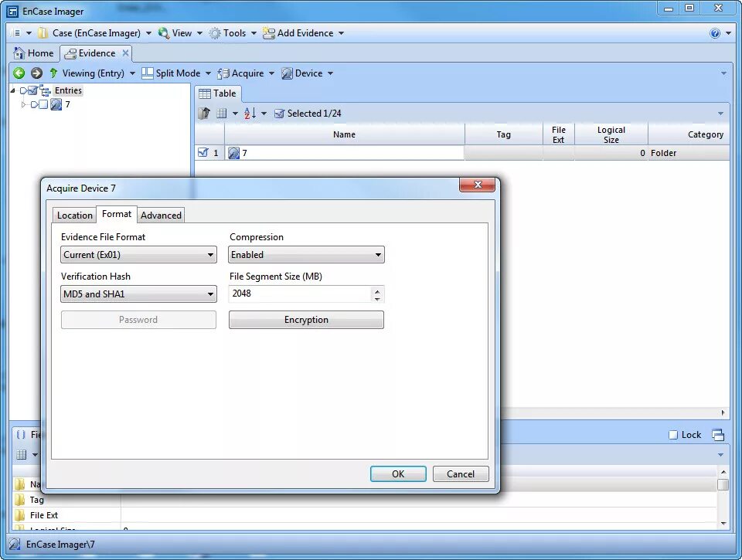
Task: Switch to the Home tab
Action: 33,53
